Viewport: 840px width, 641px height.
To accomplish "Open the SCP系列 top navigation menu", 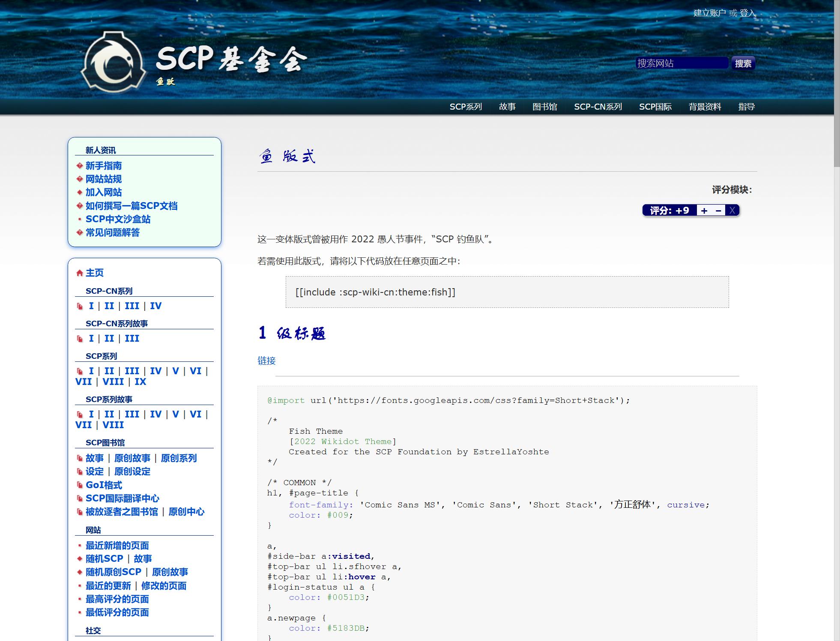I will click(466, 107).
